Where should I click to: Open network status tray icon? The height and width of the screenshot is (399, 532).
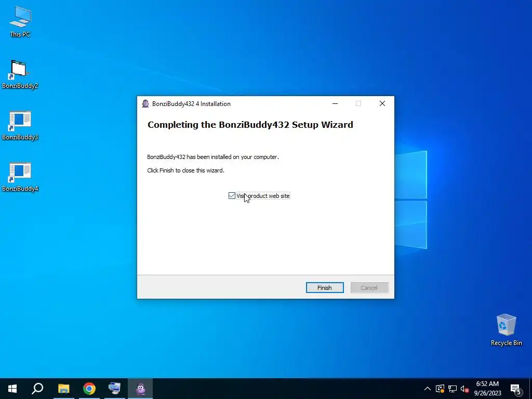coord(453,389)
